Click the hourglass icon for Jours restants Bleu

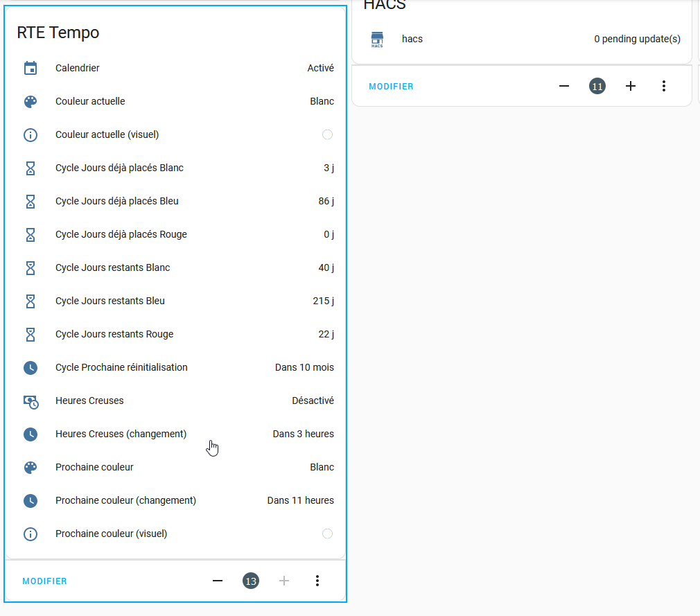30,301
